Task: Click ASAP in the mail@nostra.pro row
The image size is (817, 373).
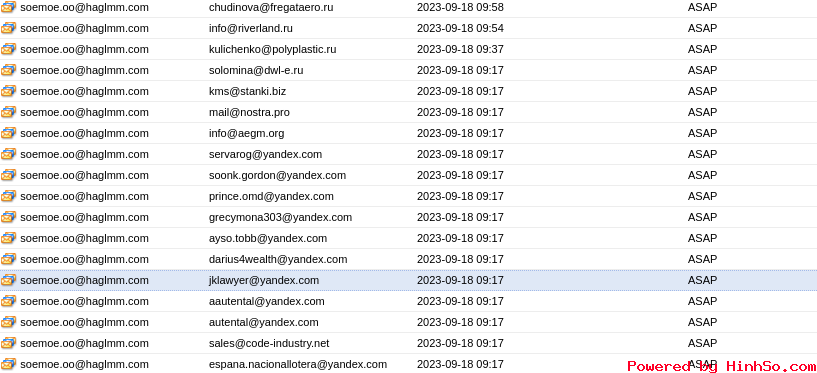Action: coord(702,112)
